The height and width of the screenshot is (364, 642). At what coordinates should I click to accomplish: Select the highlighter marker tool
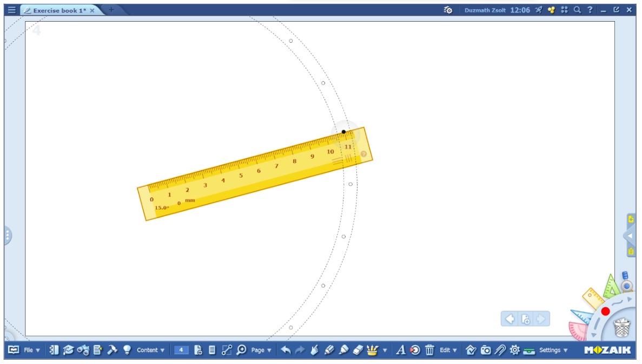click(343, 350)
